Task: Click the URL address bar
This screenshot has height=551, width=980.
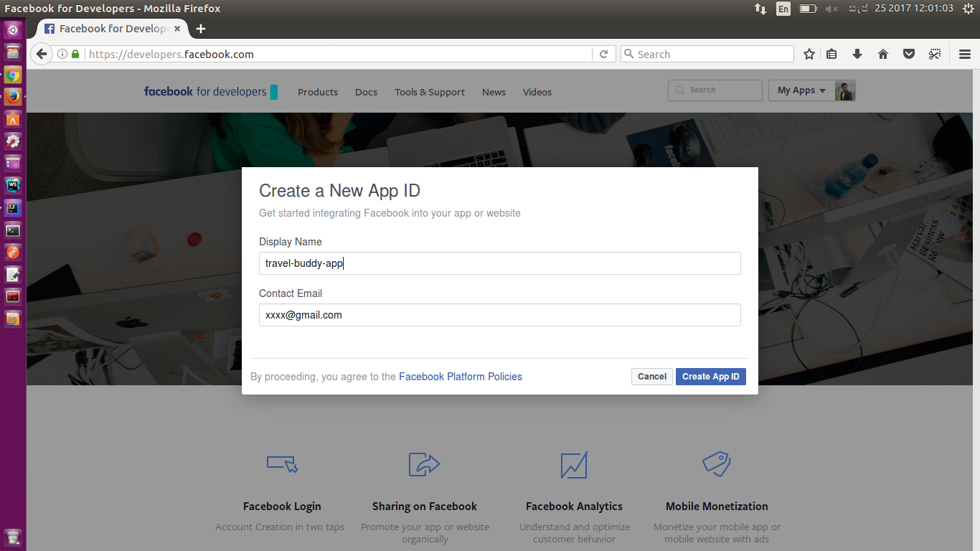Action: point(337,54)
